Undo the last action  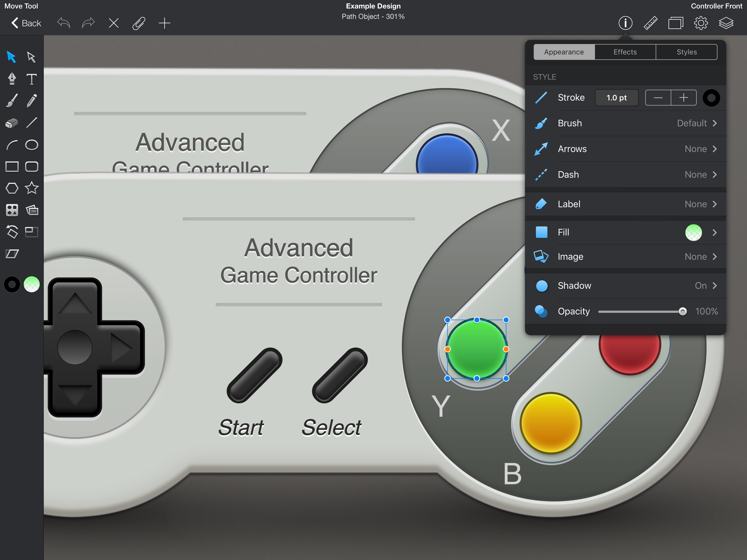point(63,23)
